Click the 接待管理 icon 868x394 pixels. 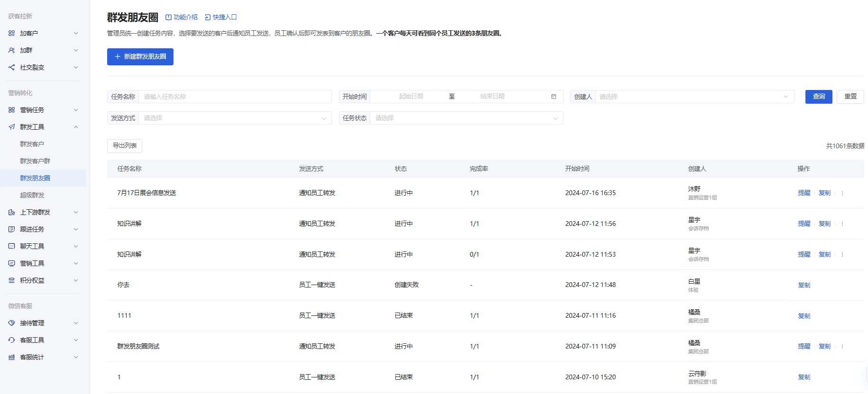click(x=12, y=323)
